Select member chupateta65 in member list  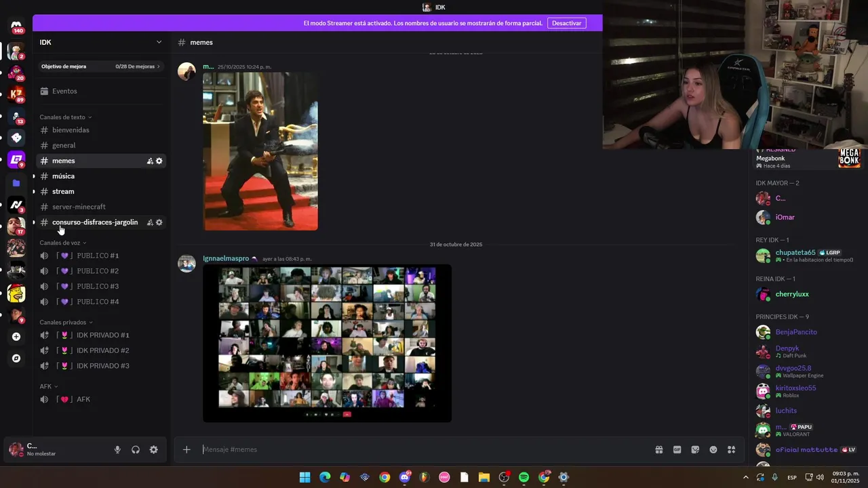point(808,256)
